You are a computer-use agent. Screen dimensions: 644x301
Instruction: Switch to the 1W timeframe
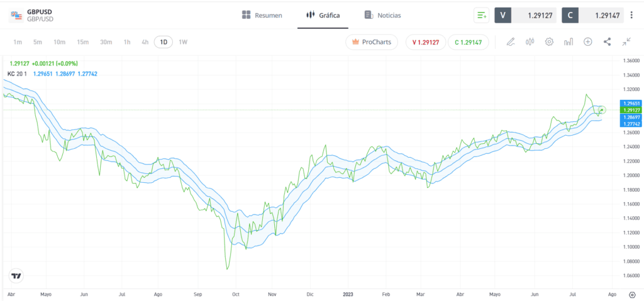[183, 42]
